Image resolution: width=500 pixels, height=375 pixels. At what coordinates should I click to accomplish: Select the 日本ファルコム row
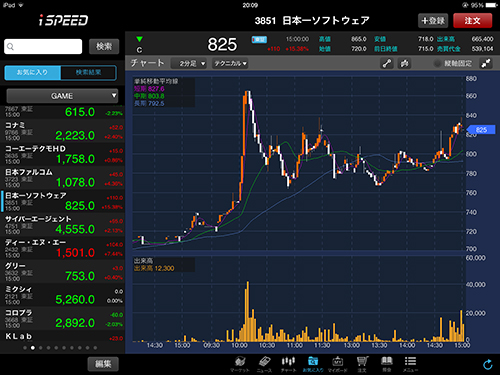62,178
